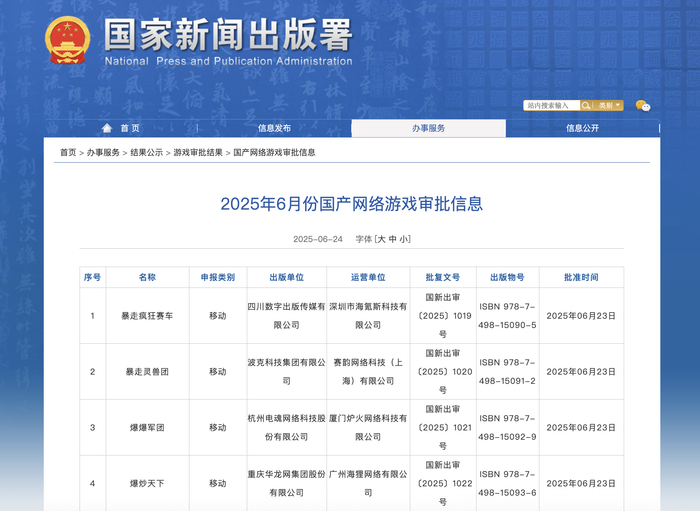Screen dimensions: 700x511
Task: Click 国产网络游戏审批信息 breadcrumb link
Action: pos(274,152)
